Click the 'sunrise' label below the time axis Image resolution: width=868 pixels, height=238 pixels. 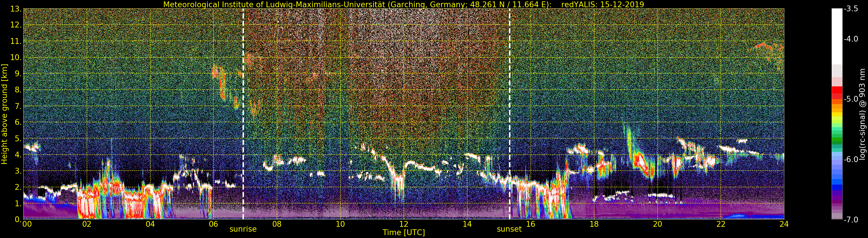tap(243, 229)
